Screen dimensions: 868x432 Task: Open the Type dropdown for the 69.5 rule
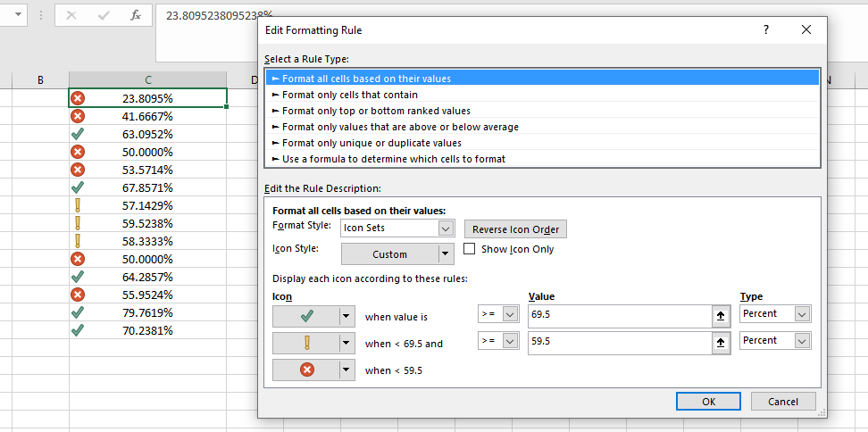802,314
